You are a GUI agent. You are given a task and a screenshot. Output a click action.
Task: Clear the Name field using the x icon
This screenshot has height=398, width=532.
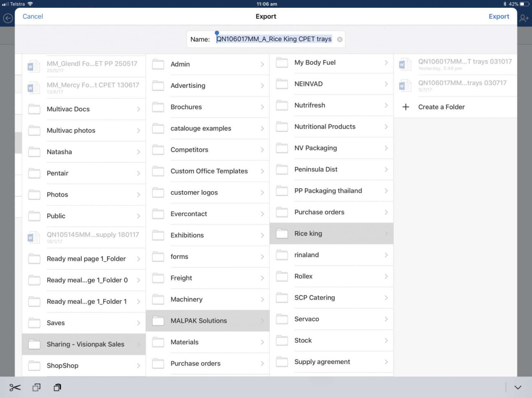[x=340, y=39]
